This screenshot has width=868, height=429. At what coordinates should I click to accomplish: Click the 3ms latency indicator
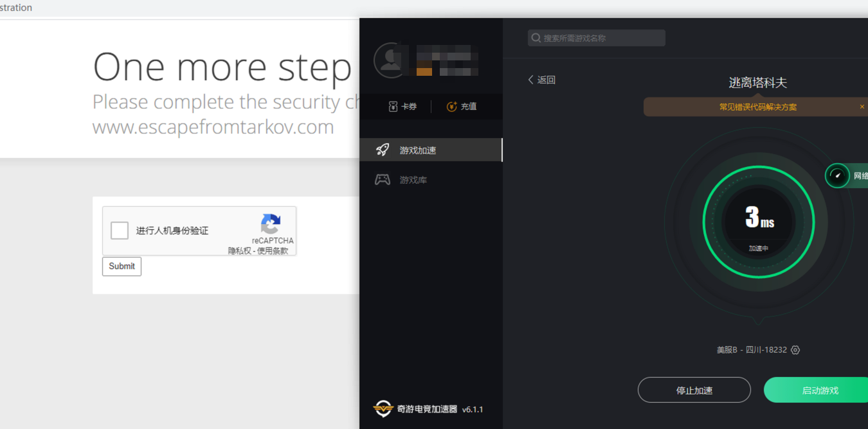click(759, 218)
